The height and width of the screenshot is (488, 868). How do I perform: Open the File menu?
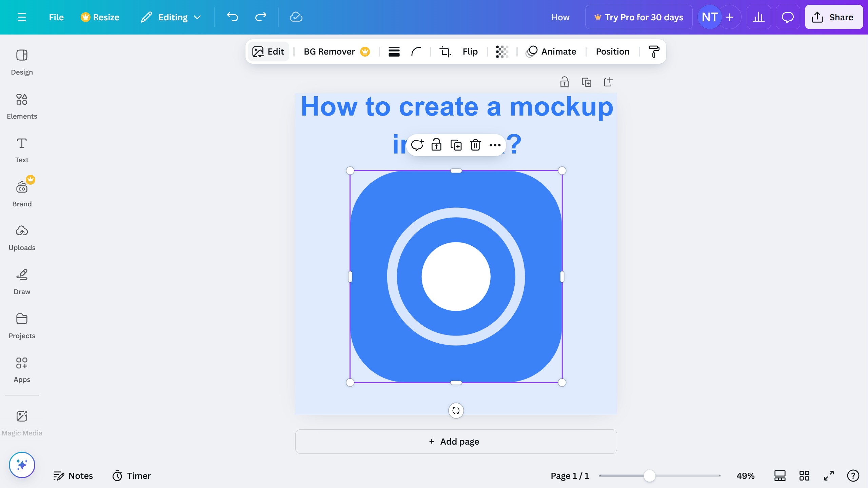pos(56,17)
